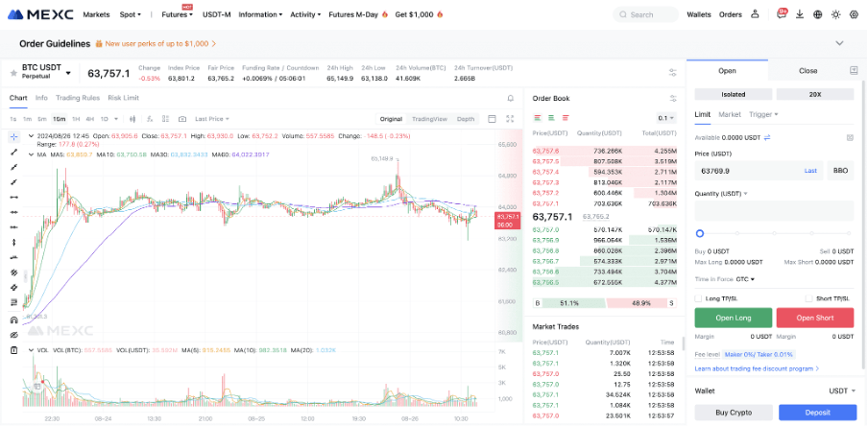Open the calculator icon beside Available
This screenshot has width=868, height=426.
point(851,137)
